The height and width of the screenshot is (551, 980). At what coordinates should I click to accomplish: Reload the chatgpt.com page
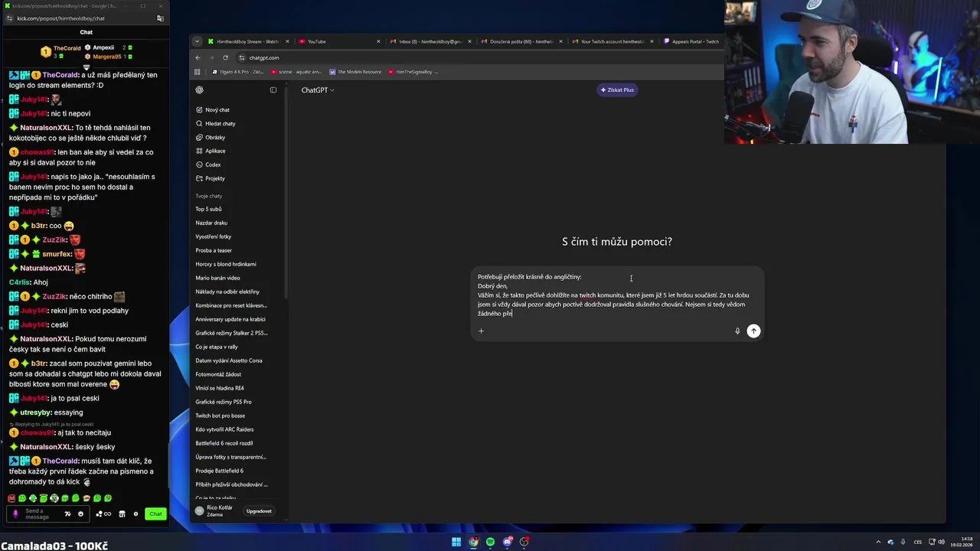point(225,57)
